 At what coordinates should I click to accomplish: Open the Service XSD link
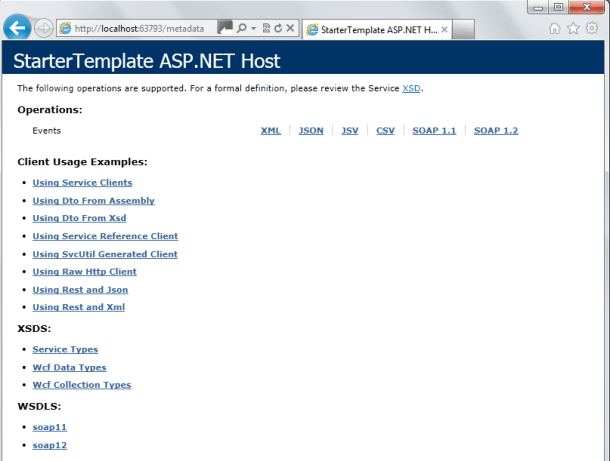411,89
